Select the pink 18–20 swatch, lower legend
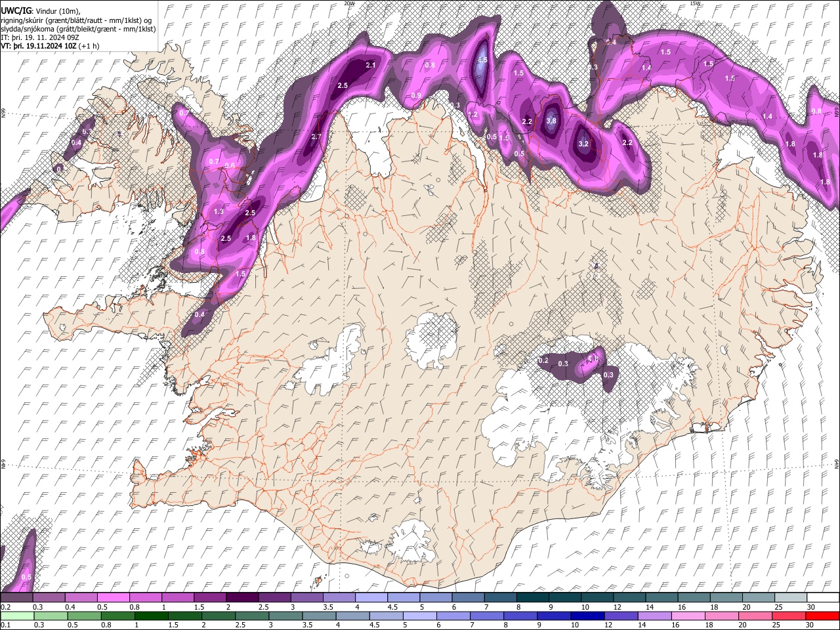Image resolution: width=840 pixels, height=630 pixels. (x=722, y=616)
